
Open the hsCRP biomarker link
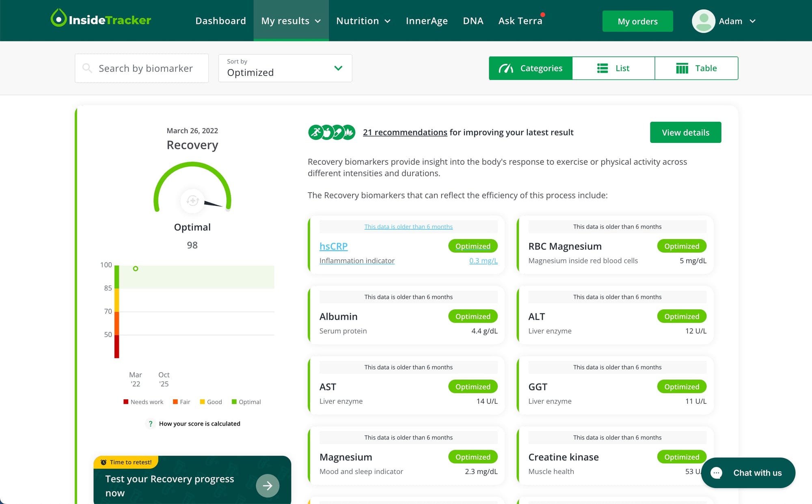[x=333, y=246]
